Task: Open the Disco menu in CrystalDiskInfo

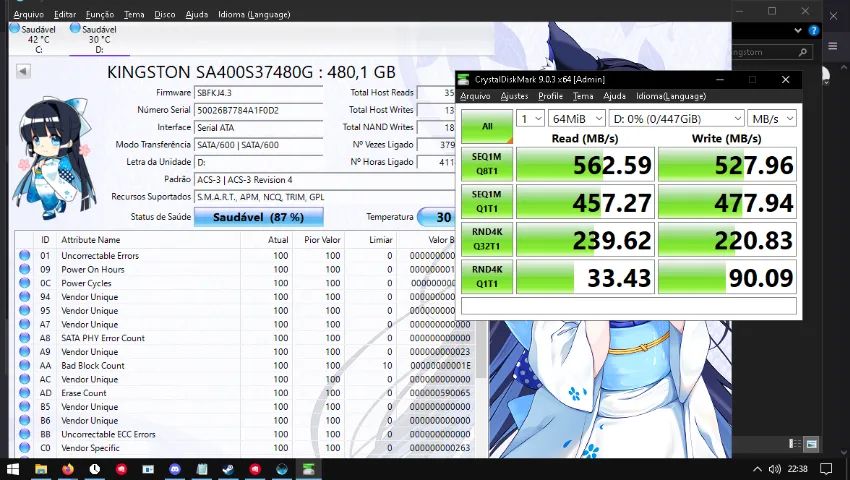Action: coord(164,15)
